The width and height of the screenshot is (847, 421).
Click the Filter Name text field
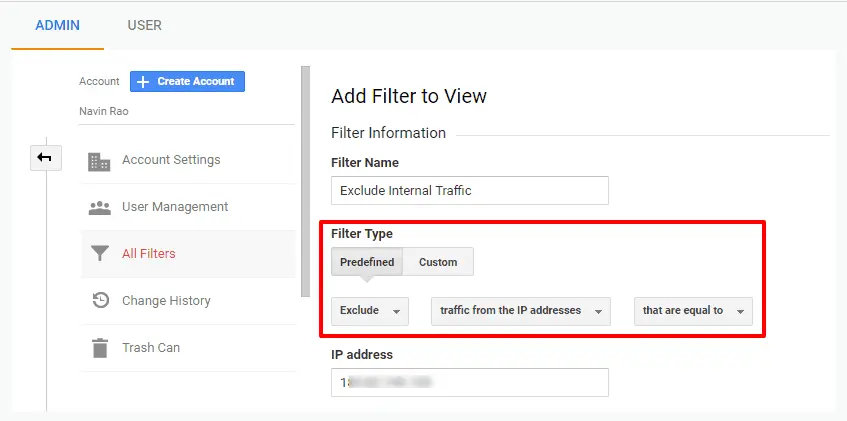coord(469,190)
